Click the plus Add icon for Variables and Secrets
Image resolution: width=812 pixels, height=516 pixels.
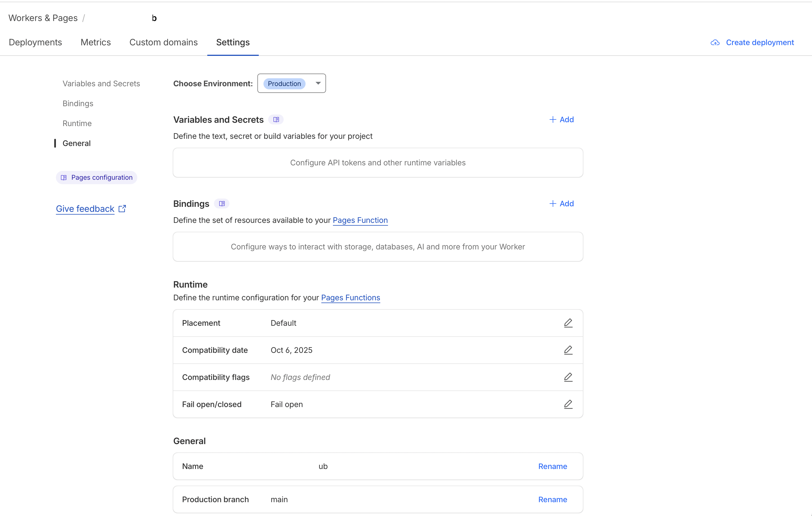point(552,119)
